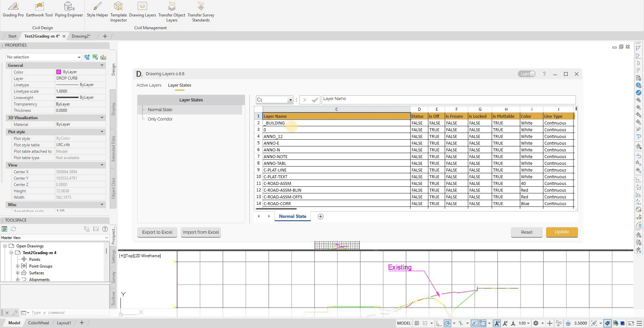Collapse the Plot style section

pyautogui.click(x=102, y=132)
